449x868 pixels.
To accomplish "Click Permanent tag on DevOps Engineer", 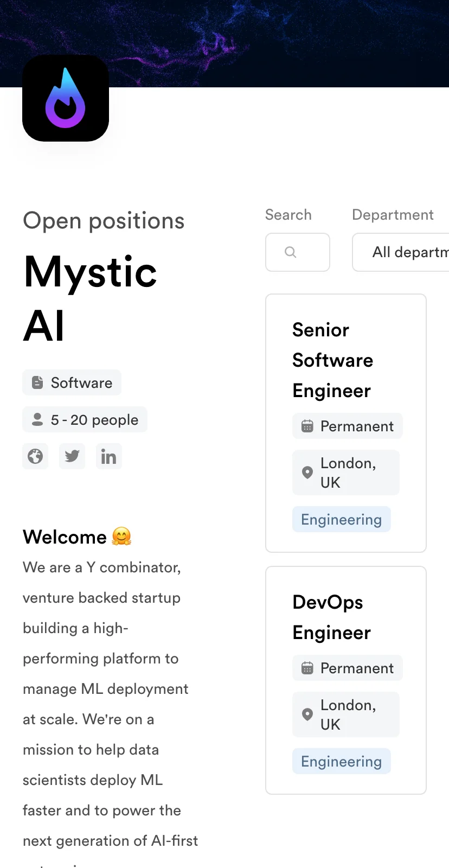I will [x=348, y=668].
